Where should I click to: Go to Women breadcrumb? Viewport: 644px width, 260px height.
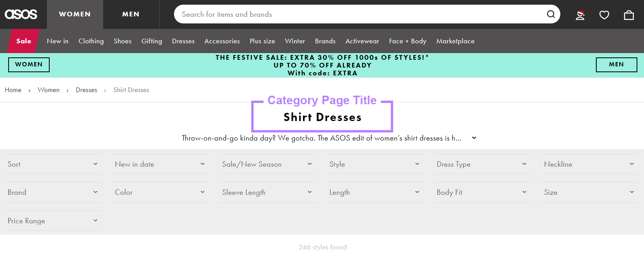48,90
